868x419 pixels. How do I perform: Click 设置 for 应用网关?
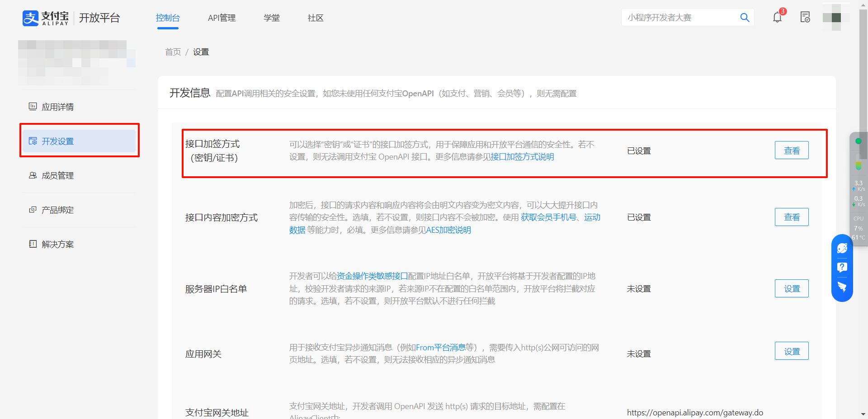[x=792, y=351]
